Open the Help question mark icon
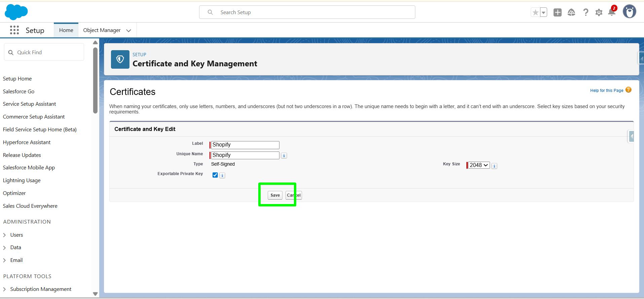The image size is (644, 299). point(585,12)
